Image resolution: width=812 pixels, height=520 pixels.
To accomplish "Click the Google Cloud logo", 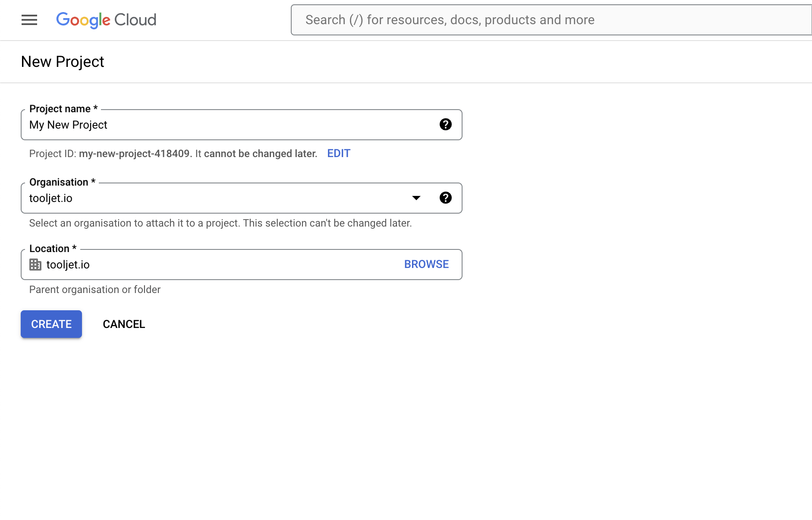I will [106, 20].
